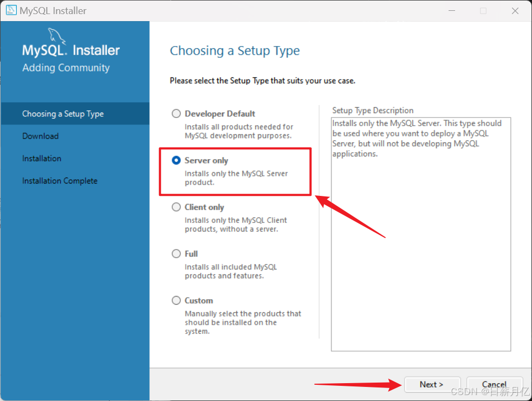Choose the Client only radio button
Viewport: 532px width, 401px height.
tap(176, 207)
